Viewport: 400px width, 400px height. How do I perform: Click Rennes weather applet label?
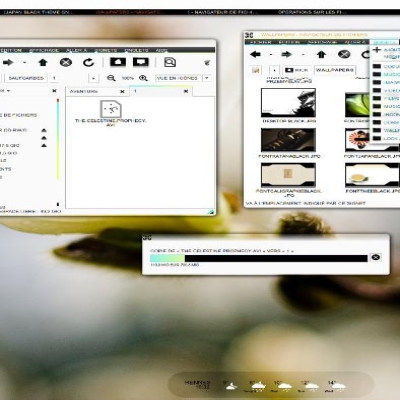pyautogui.click(x=198, y=384)
